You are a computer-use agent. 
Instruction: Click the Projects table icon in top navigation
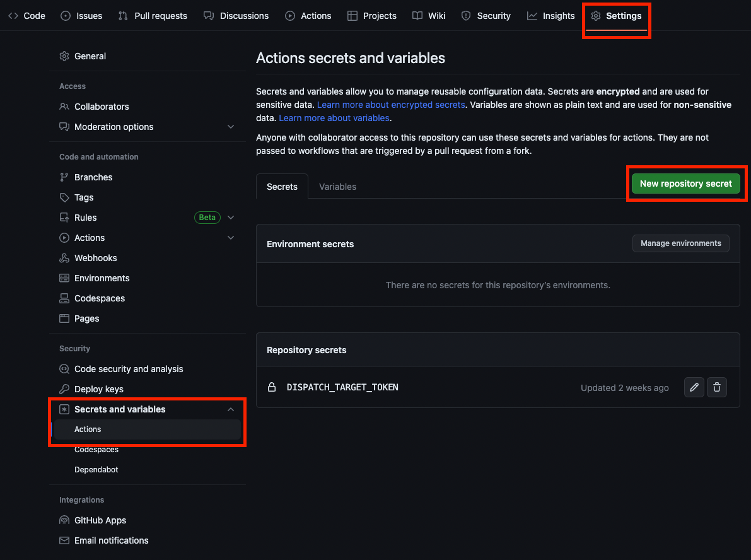point(352,16)
